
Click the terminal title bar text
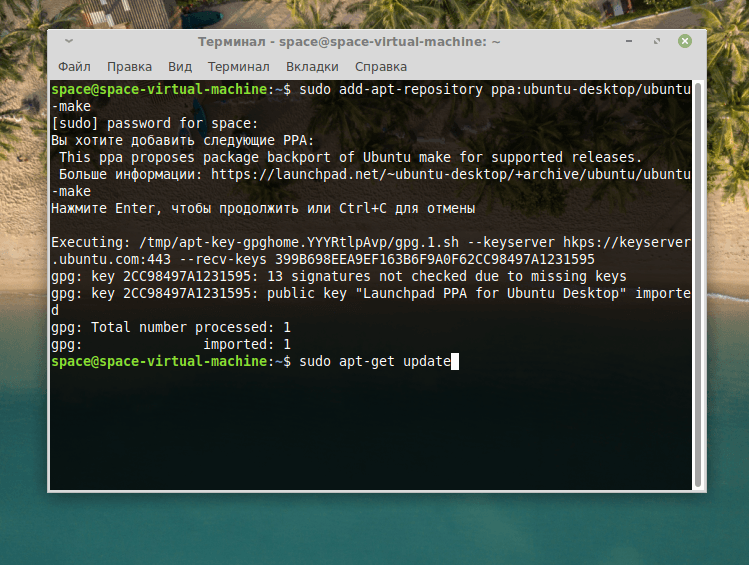click(x=349, y=42)
